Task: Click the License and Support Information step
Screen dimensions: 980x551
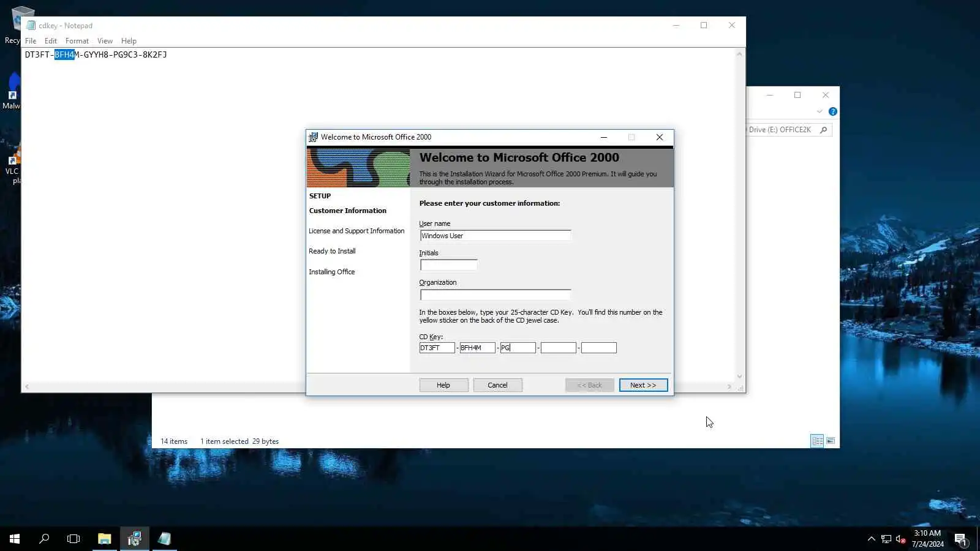Action: [356, 231]
